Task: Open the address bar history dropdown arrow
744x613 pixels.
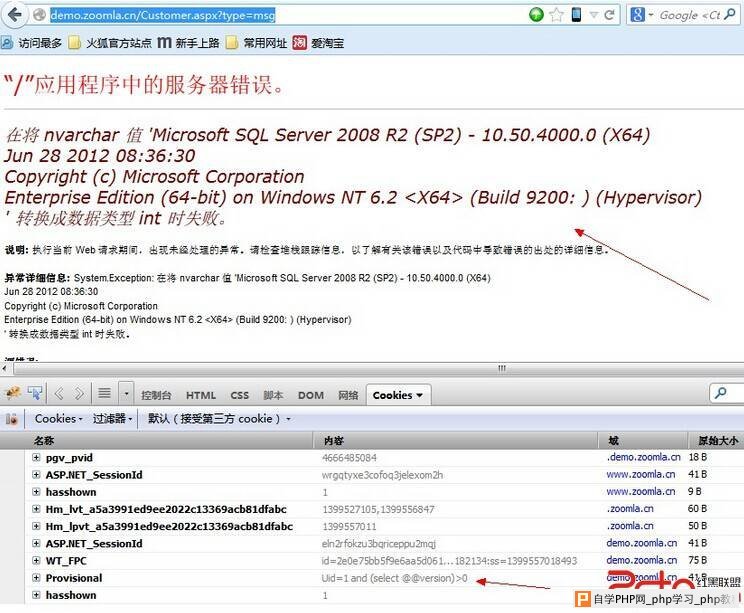Action: pyautogui.click(x=594, y=15)
